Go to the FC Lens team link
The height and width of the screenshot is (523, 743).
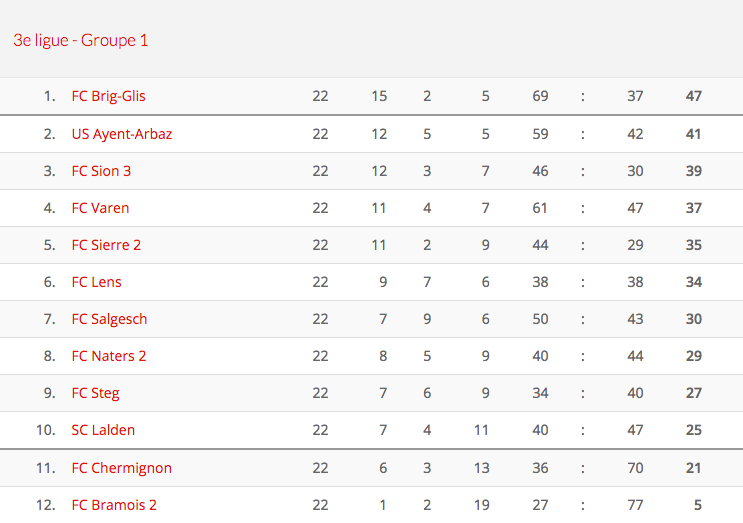pyautogui.click(x=96, y=282)
